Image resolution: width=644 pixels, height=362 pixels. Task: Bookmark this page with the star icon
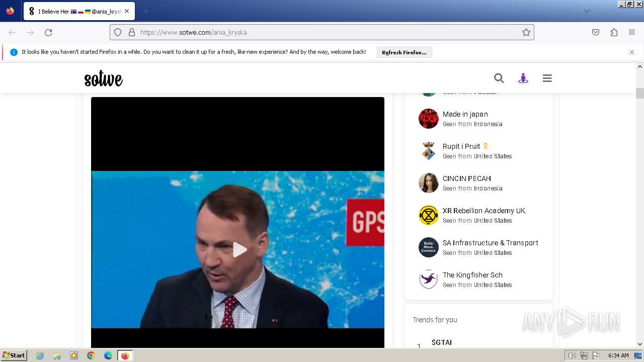coord(526,32)
